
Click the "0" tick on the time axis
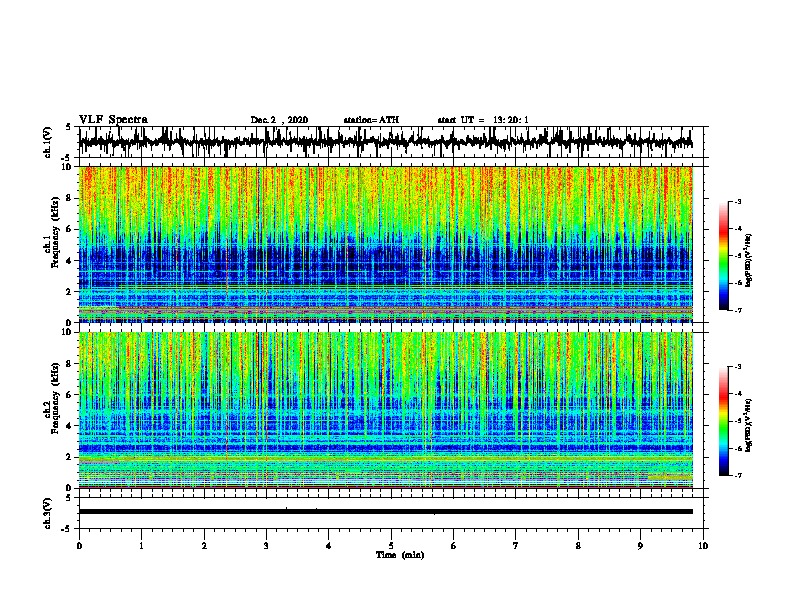79,545
